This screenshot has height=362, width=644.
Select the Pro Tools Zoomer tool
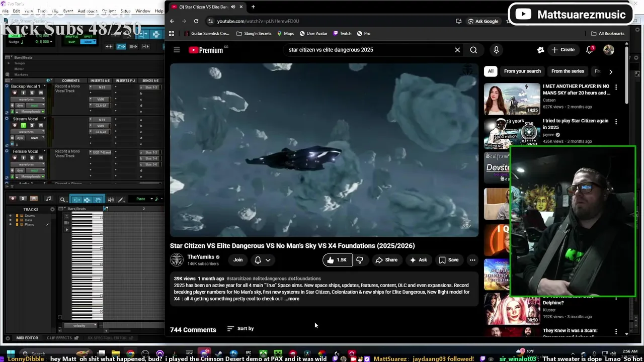pyautogui.click(x=63, y=200)
